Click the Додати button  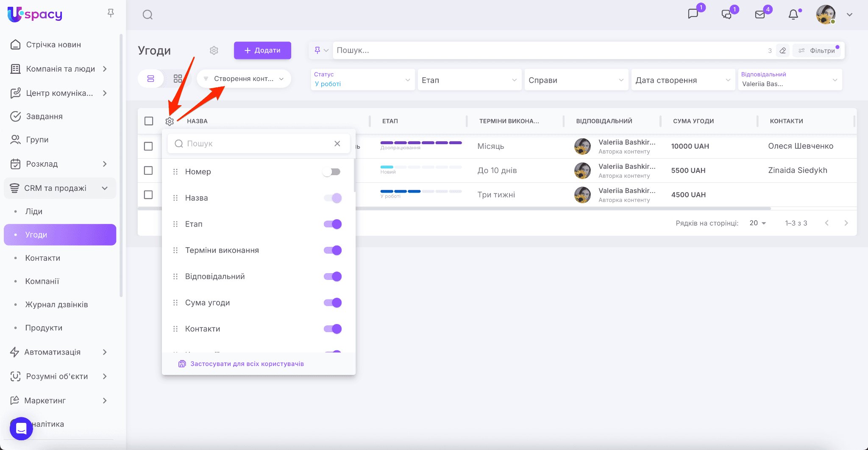pyautogui.click(x=262, y=50)
